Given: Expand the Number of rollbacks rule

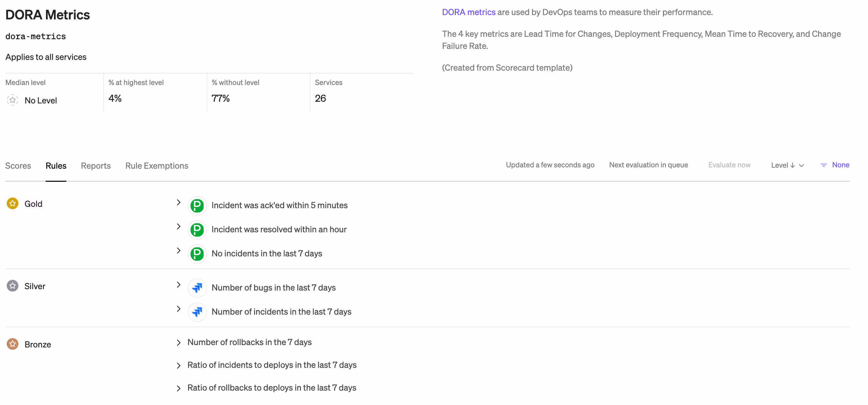Looking at the screenshot, I should click(x=179, y=343).
